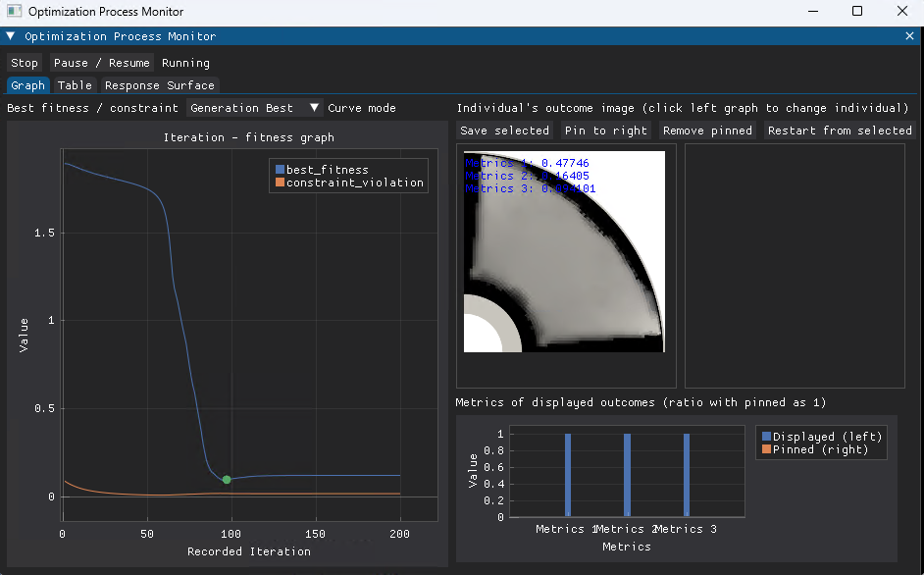
Task: Toggle Displayed (left) legend entry
Action: tap(821, 437)
